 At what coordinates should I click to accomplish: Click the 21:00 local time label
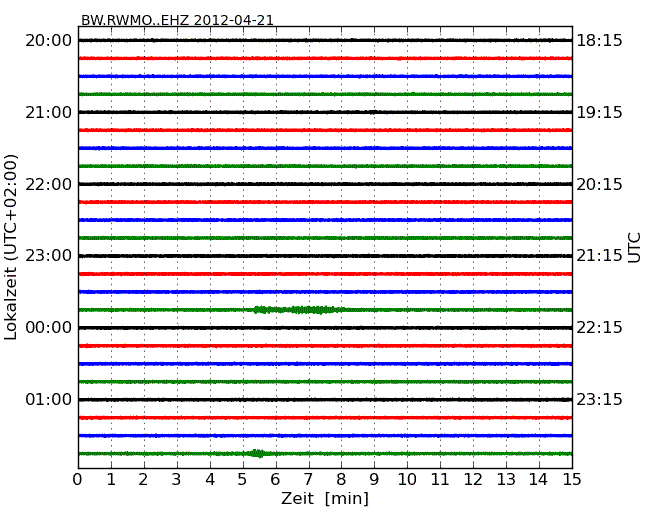[x=49, y=112]
